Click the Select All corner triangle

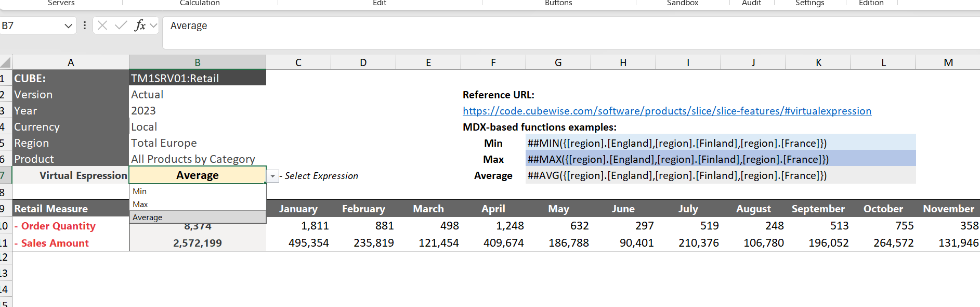[6, 62]
